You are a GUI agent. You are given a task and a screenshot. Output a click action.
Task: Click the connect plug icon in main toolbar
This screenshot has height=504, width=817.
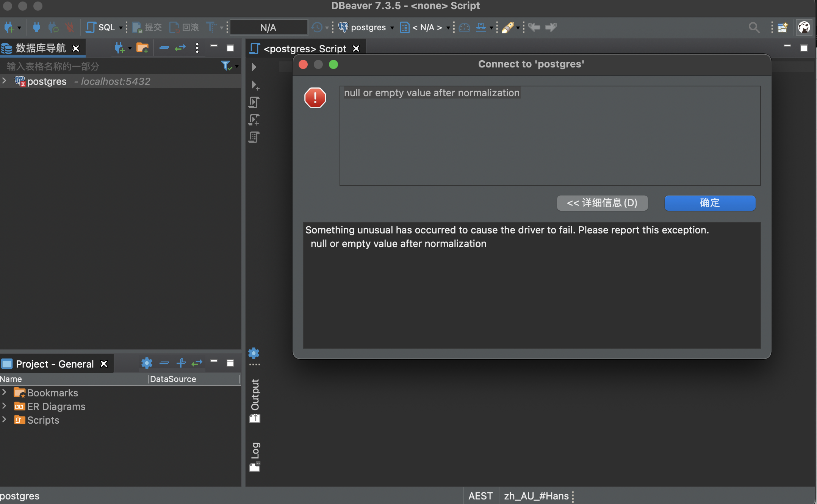[x=36, y=27]
